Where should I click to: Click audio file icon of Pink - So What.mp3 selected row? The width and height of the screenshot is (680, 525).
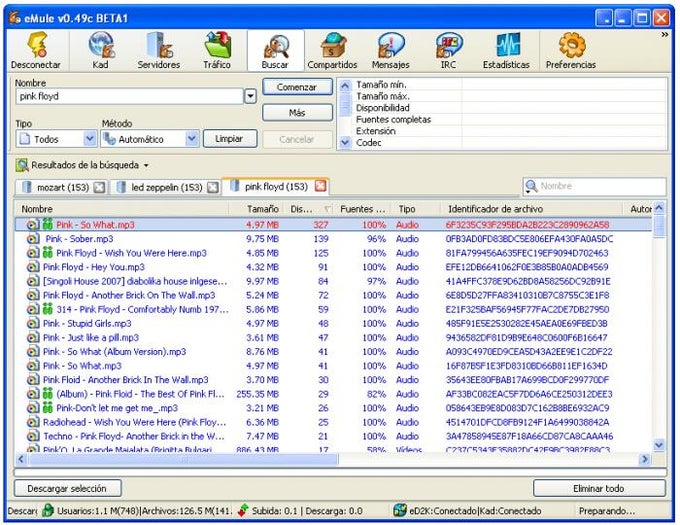coord(33,225)
